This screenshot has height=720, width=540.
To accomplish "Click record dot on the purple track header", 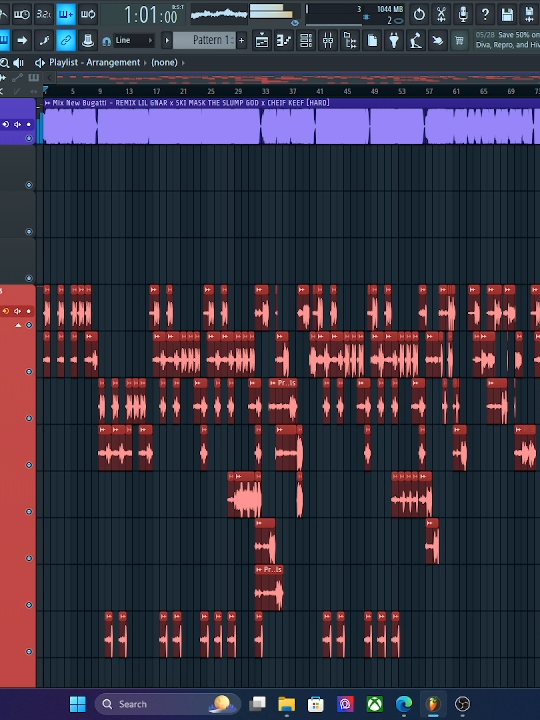I will [x=29, y=124].
